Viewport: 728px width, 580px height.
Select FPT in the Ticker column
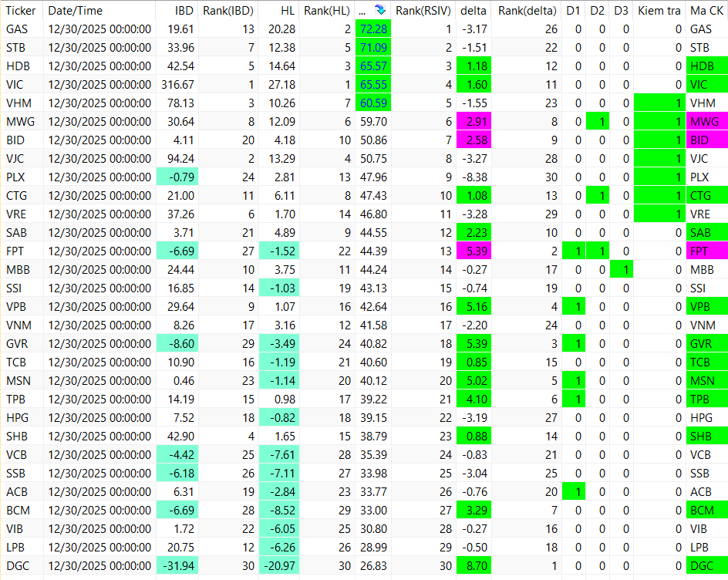(15, 251)
